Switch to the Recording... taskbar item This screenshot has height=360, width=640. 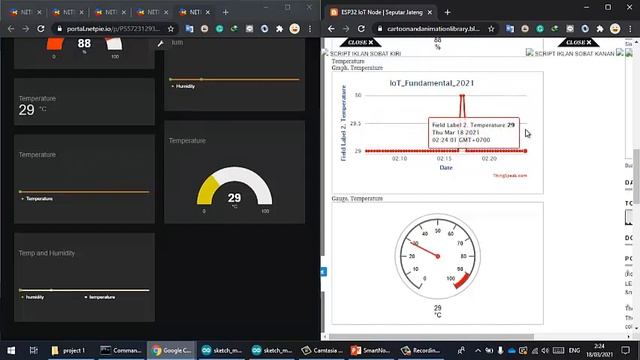tap(420, 351)
